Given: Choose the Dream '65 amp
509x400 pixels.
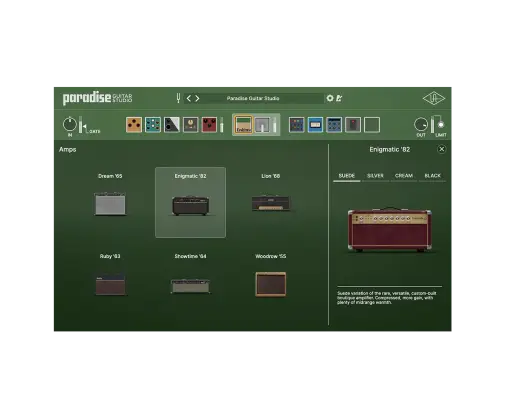Looking at the screenshot, I should tap(110, 202).
